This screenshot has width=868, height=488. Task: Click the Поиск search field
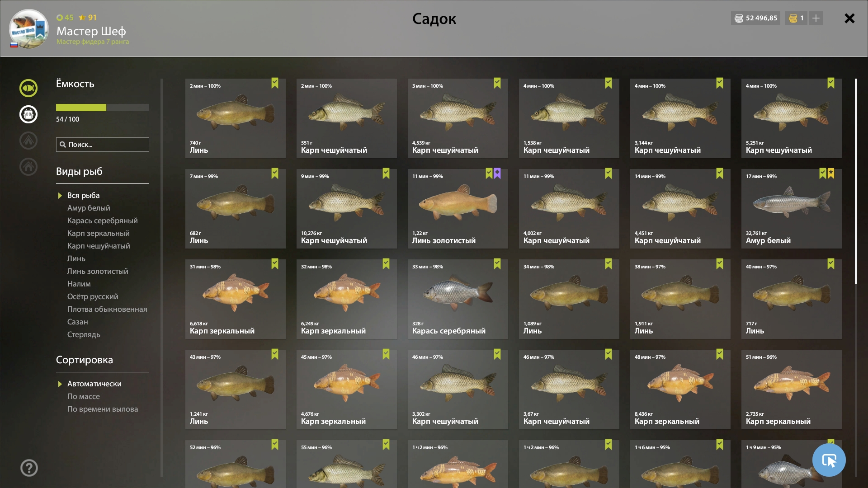tap(103, 145)
